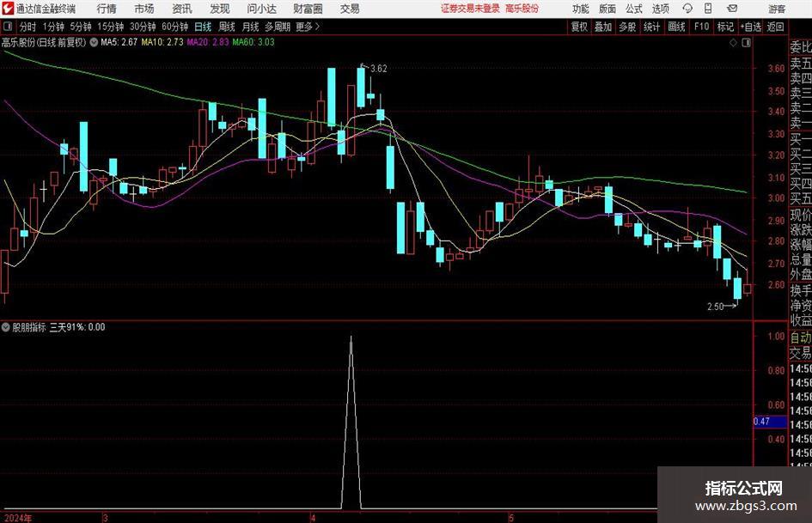Switch to 5分钟 chart period
812x523 pixels.
(x=81, y=27)
